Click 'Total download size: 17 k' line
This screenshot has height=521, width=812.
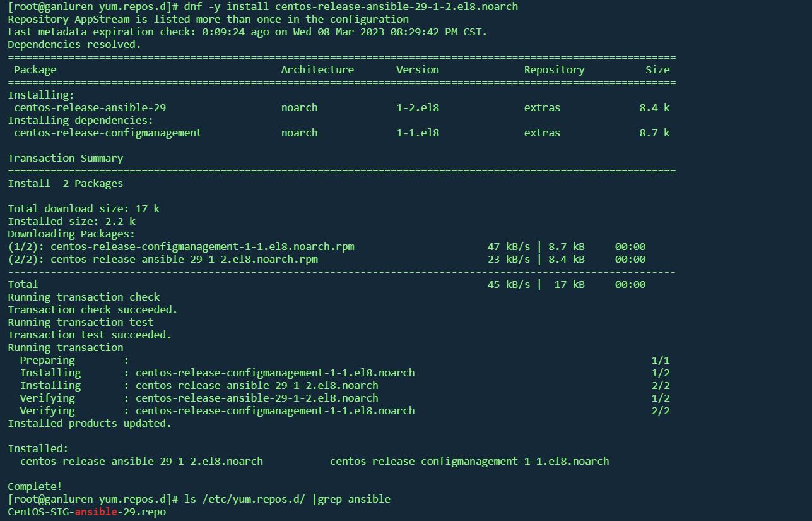(x=84, y=208)
